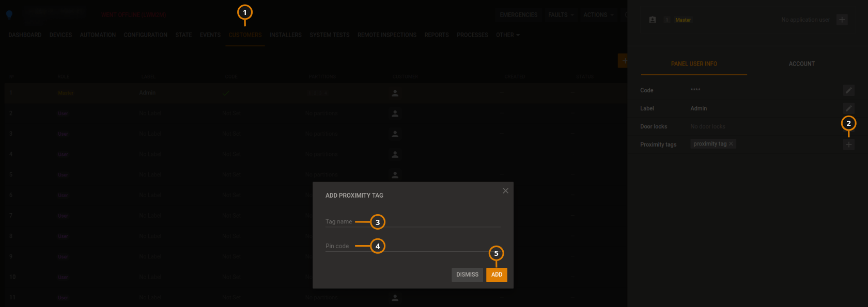
Task: Select the PANEL USER INFO tab
Action: tap(694, 64)
